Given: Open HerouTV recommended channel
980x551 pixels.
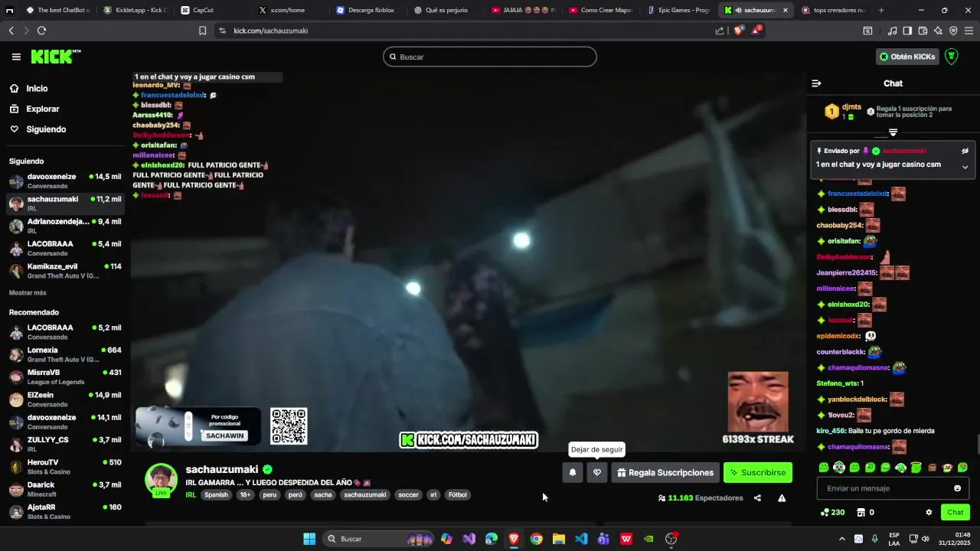Looking at the screenshot, I should (x=65, y=467).
